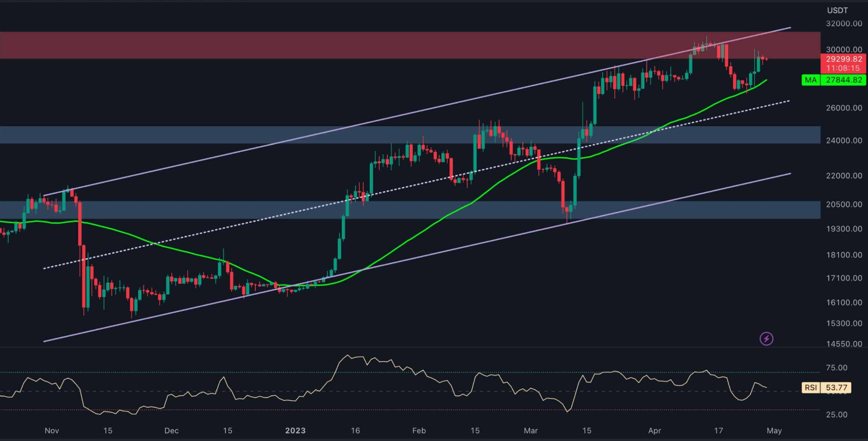Click the 26000.00 price axis label
Viewport: 868px width, 441px height.
pos(844,108)
